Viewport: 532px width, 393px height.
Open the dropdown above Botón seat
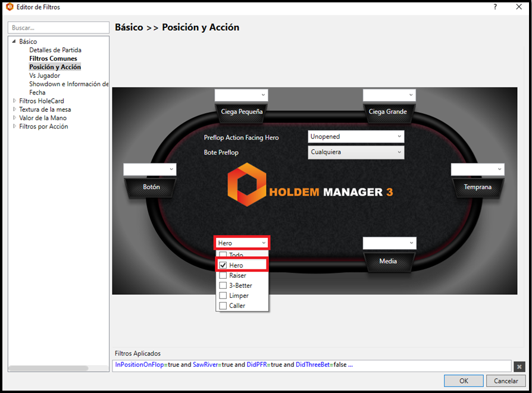click(149, 169)
